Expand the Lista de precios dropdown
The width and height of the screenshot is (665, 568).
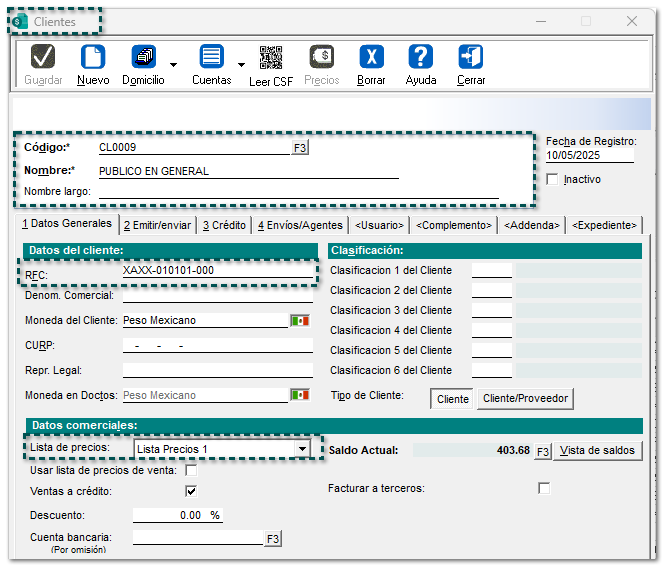(302, 450)
